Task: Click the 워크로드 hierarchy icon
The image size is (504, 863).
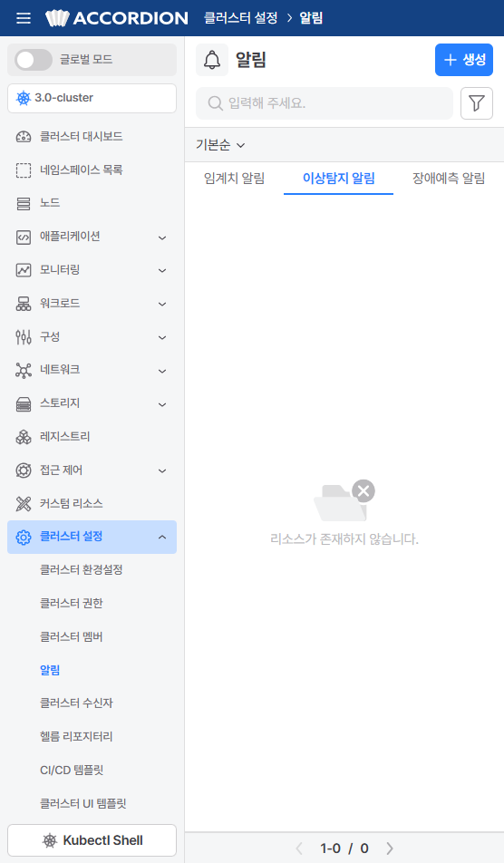Action: [23, 304]
